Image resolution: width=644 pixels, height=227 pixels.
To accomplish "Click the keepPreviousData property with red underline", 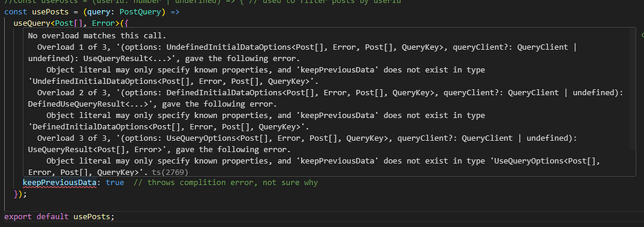I will tap(60, 182).
